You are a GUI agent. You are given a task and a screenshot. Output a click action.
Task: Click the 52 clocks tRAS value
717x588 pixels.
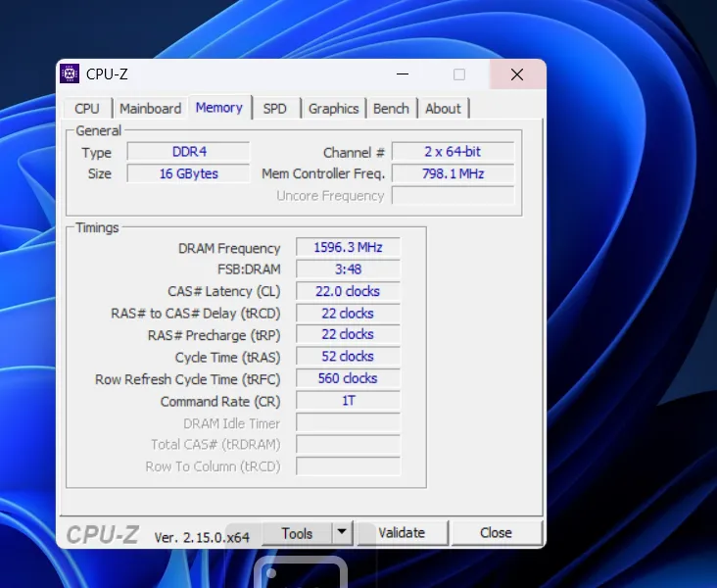tap(348, 356)
